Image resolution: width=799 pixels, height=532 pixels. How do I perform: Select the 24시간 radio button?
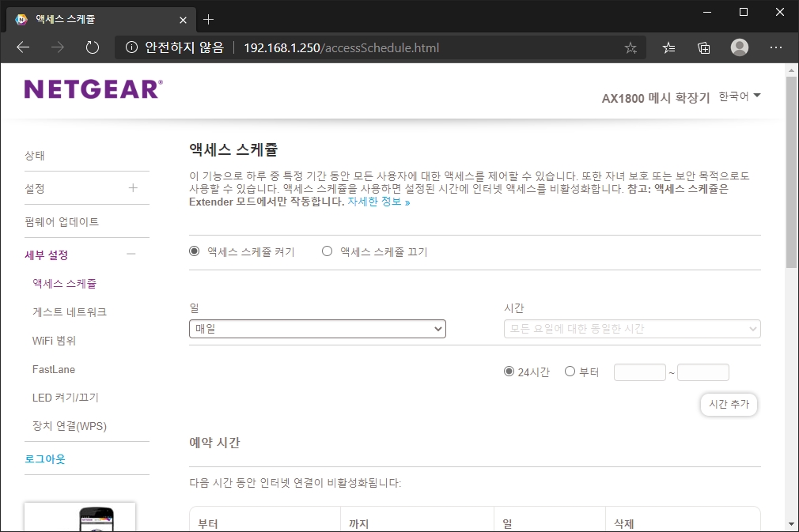[x=509, y=372]
